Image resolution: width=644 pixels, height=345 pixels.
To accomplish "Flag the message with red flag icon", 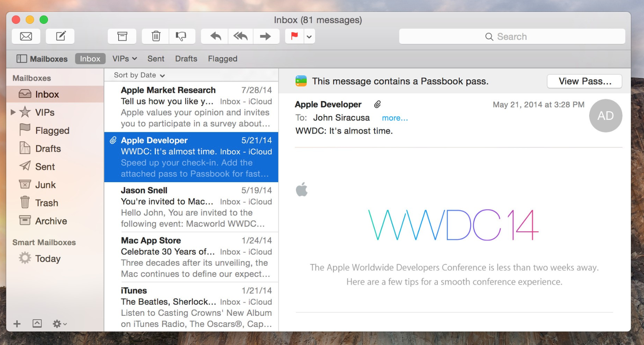I will (x=295, y=36).
